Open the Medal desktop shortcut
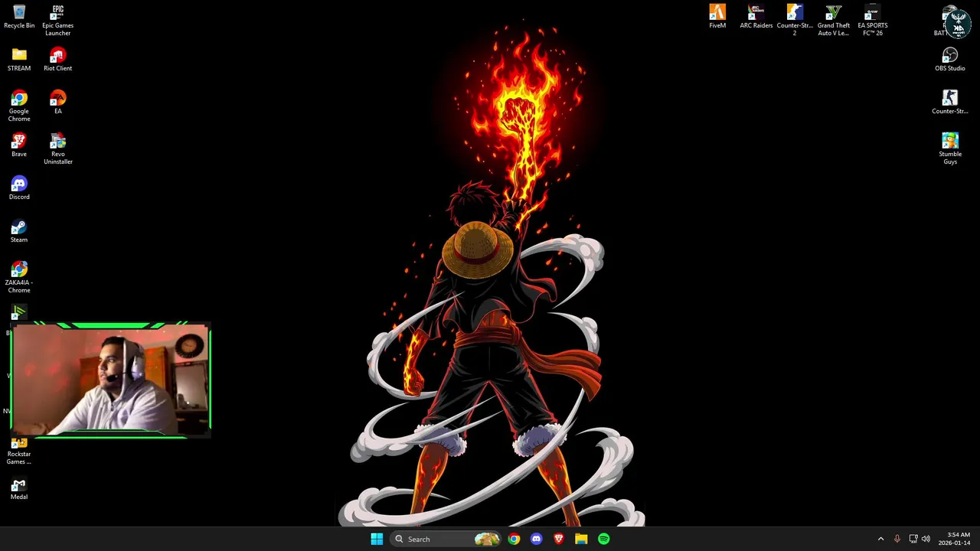The width and height of the screenshot is (980, 551). [x=19, y=488]
